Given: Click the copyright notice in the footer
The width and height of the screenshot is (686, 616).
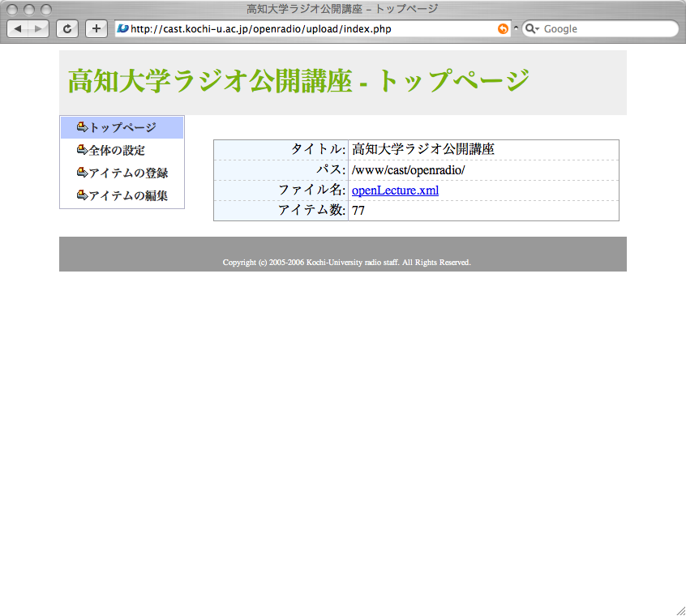Looking at the screenshot, I should coord(346,263).
